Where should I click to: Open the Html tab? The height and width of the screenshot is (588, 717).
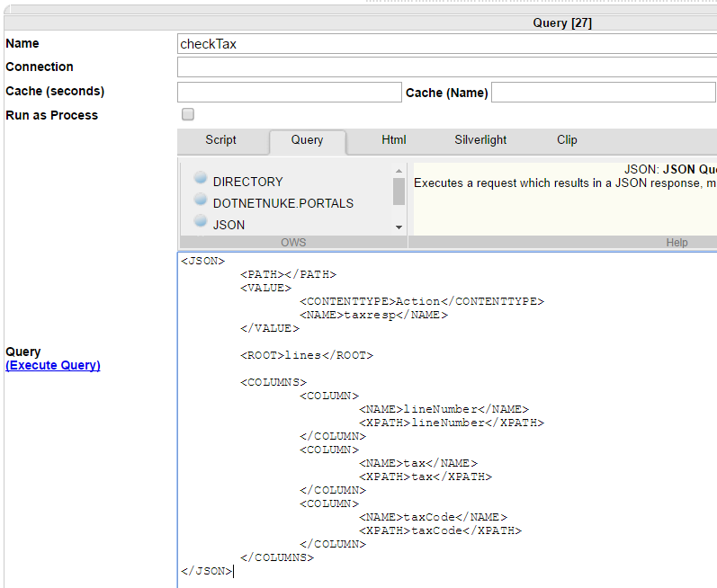click(393, 140)
